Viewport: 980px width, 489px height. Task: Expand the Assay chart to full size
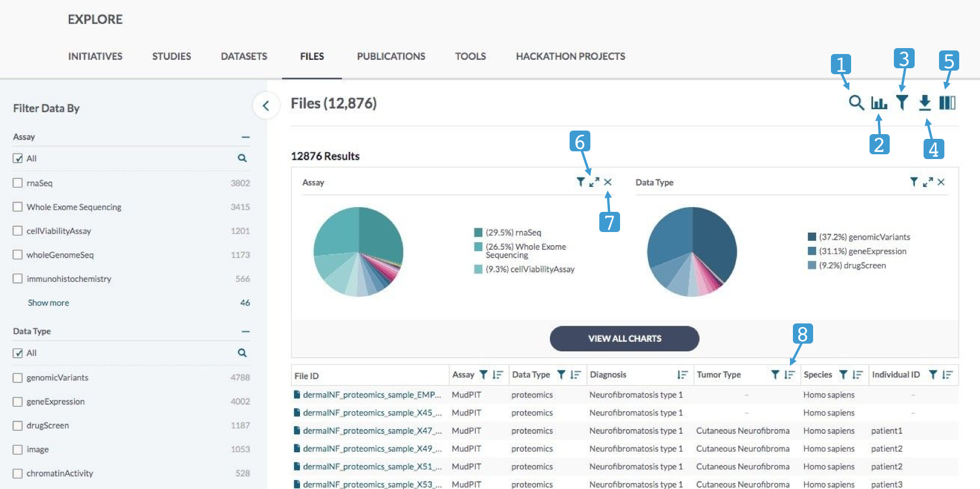coord(594,182)
